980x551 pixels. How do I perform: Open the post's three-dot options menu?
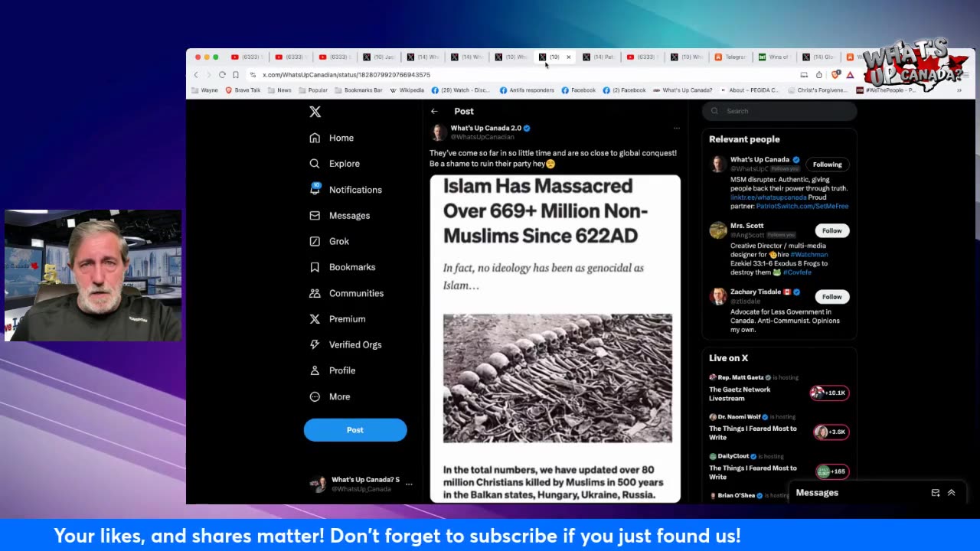coord(676,129)
